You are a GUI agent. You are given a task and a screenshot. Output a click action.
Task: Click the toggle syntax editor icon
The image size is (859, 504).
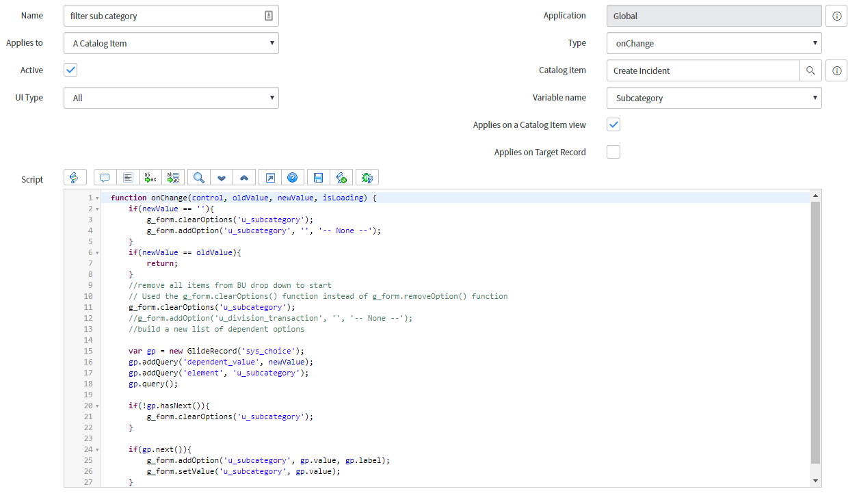[75, 178]
